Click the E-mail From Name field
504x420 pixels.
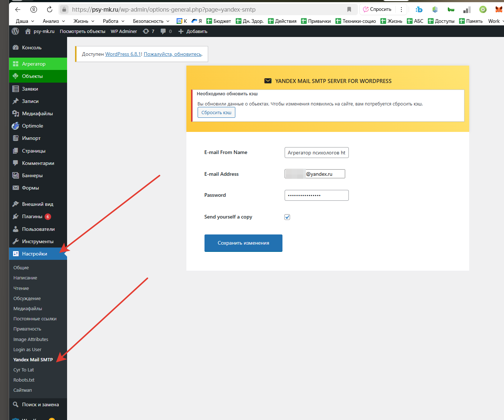[x=316, y=153]
